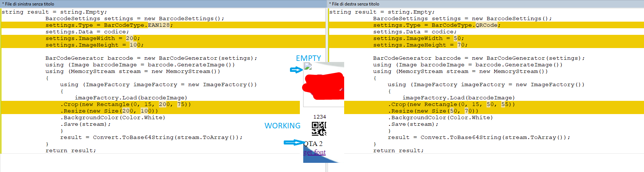The height and width of the screenshot is (172, 644).
Task: Click 'imageFactory.Load(barcodeImage)' in right file
Action: pyautogui.click(x=459, y=98)
